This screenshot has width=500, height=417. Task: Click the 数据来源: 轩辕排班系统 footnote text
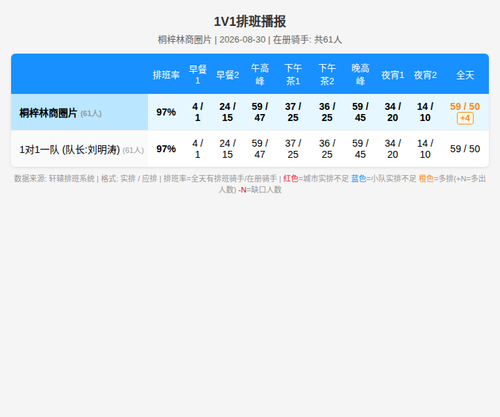tap(54, 179)
